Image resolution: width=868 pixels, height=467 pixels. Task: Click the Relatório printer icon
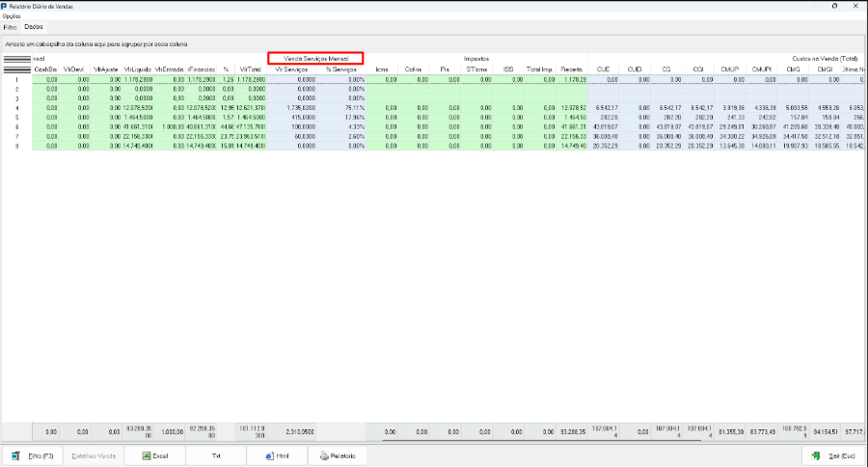[x=324, y=456]
